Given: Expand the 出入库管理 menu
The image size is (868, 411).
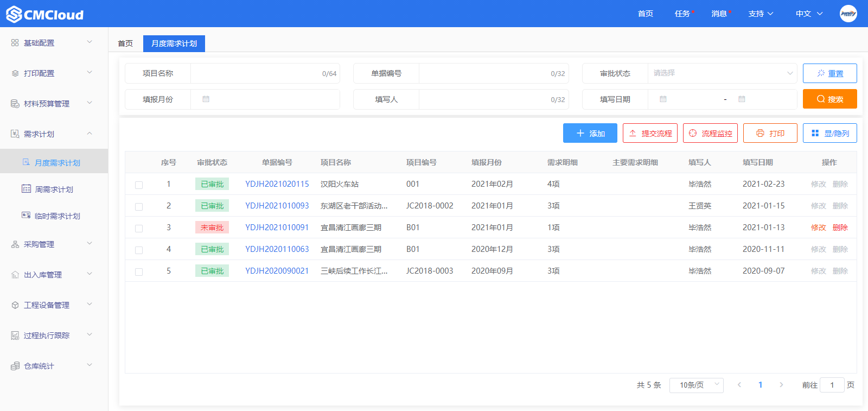Looking at the screenshot, I should point(90,274).
